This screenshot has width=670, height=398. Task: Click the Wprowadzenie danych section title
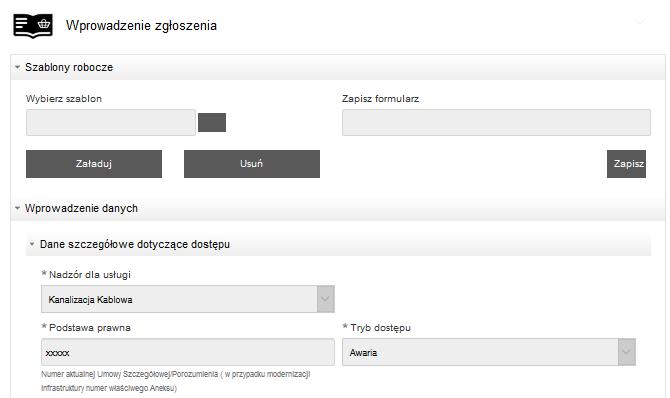[x=82, y=208]
